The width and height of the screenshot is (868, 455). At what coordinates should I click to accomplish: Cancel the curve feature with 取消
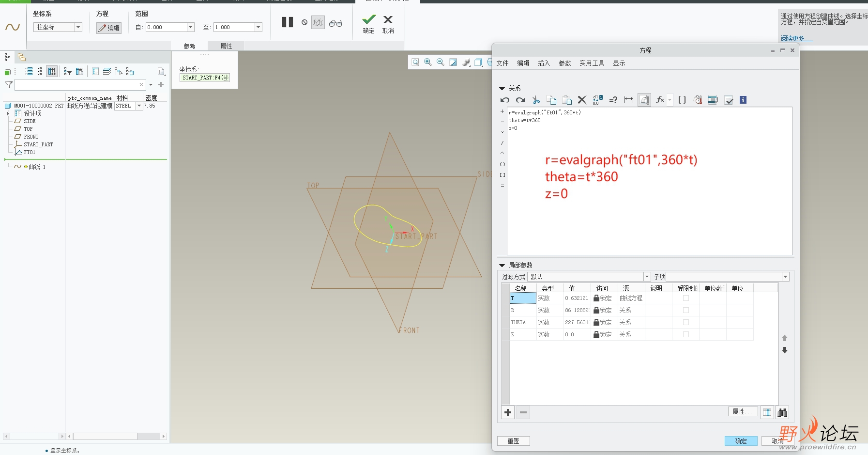(x=388, y=24)
